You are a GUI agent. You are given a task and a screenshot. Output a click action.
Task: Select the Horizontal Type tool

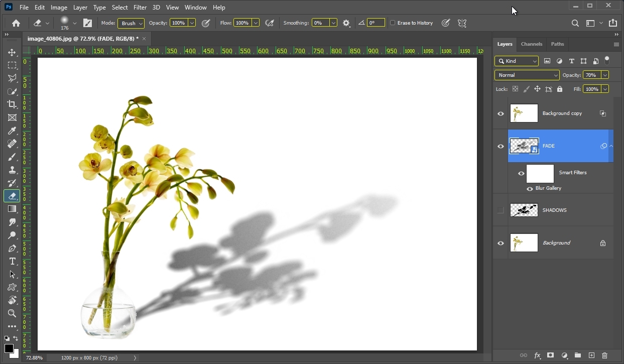(12, 261)
